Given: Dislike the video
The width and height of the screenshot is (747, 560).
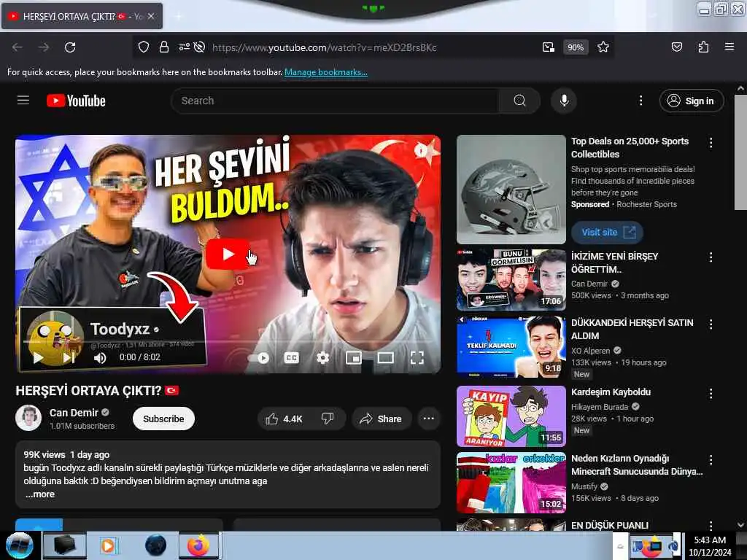Looking at the screenshot, I should tap(328, 419).
